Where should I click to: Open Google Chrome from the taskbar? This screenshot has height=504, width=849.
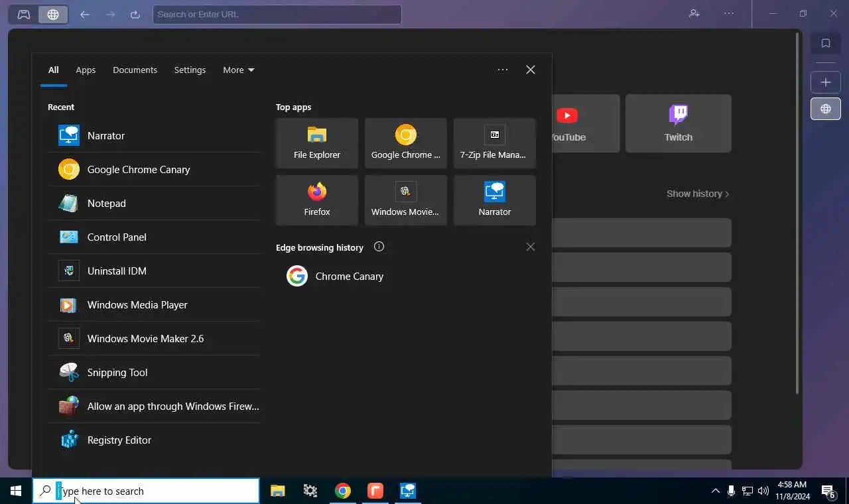pos(343,491)
